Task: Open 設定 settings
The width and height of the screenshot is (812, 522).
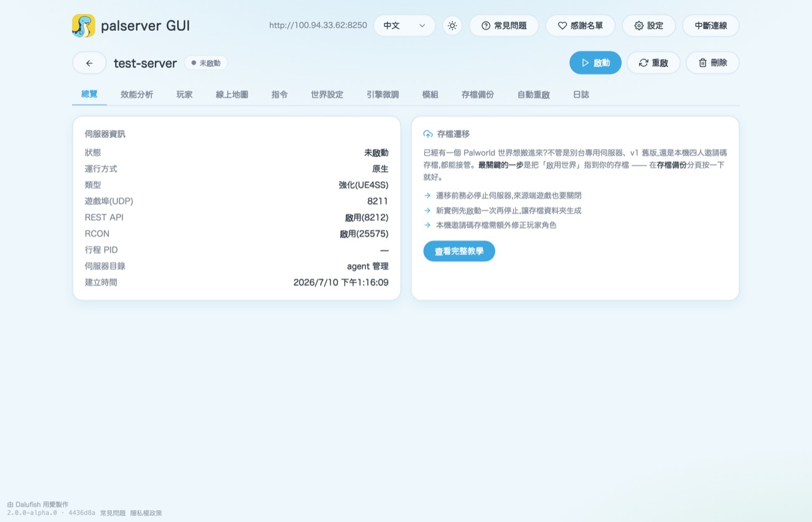Action: (x=649, y=26)
